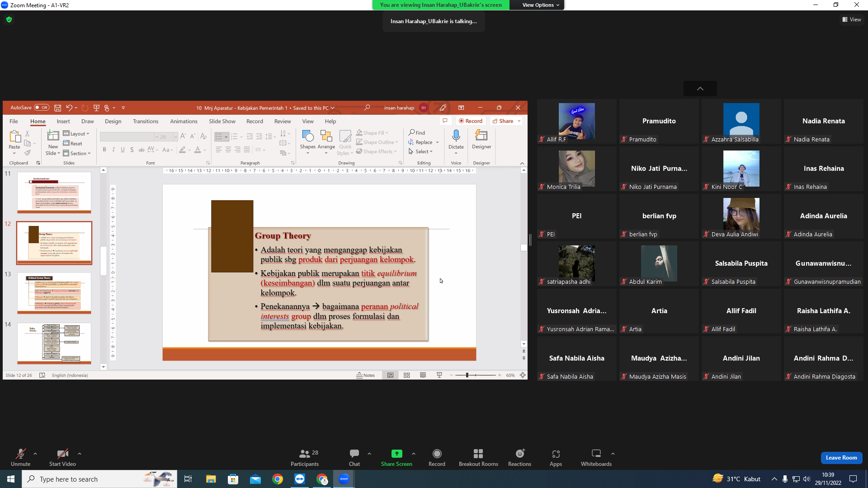
Task: Open Google Chrome from the taskbar
Action: 278,479
